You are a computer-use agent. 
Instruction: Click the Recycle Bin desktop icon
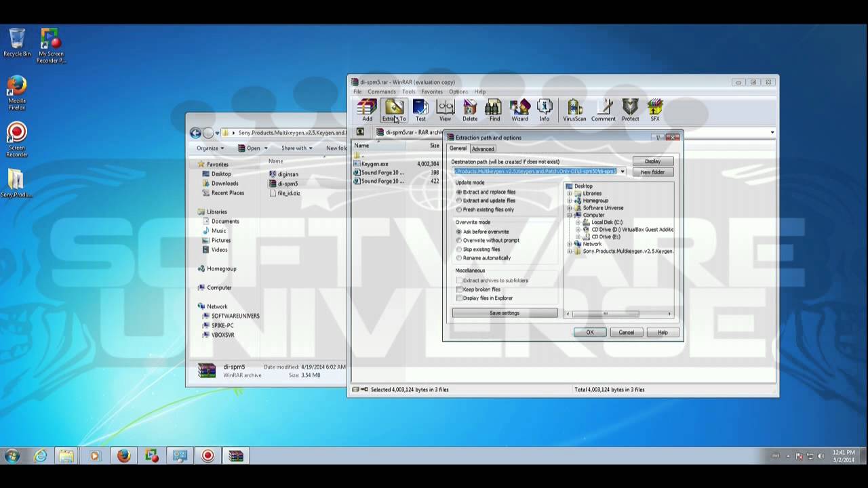[x=17, y=42]
